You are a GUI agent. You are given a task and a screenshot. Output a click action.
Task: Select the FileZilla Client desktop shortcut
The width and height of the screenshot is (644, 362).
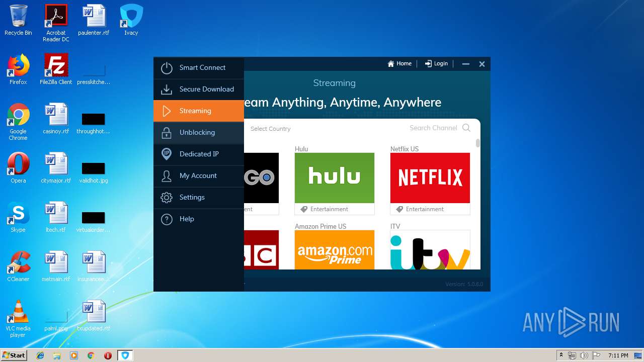coord(56,69)
